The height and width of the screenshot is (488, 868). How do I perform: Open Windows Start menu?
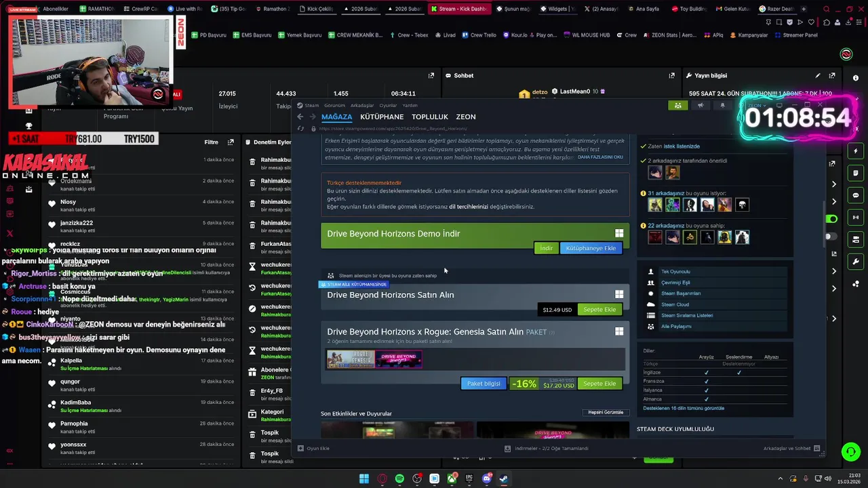(364, 479)
